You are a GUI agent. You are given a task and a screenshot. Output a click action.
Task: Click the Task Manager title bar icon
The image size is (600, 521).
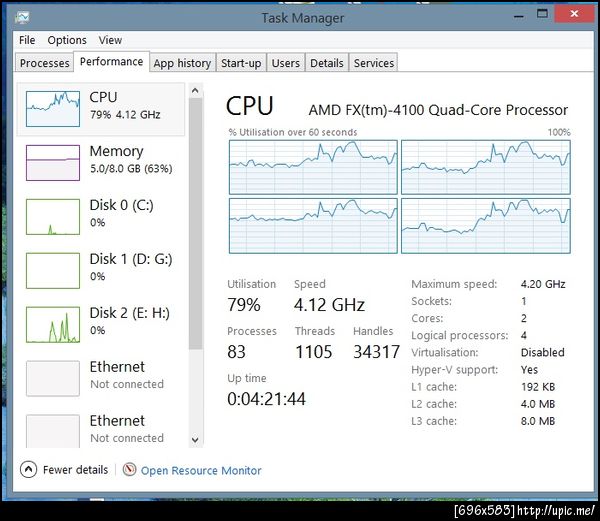point(23,18)
